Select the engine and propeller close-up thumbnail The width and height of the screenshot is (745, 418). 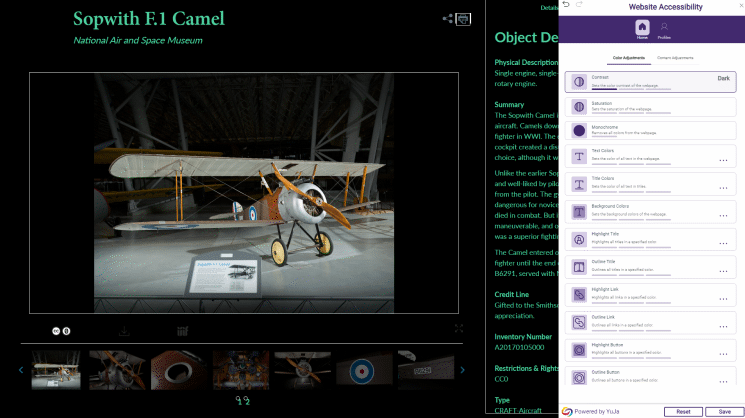coord(117,370)
